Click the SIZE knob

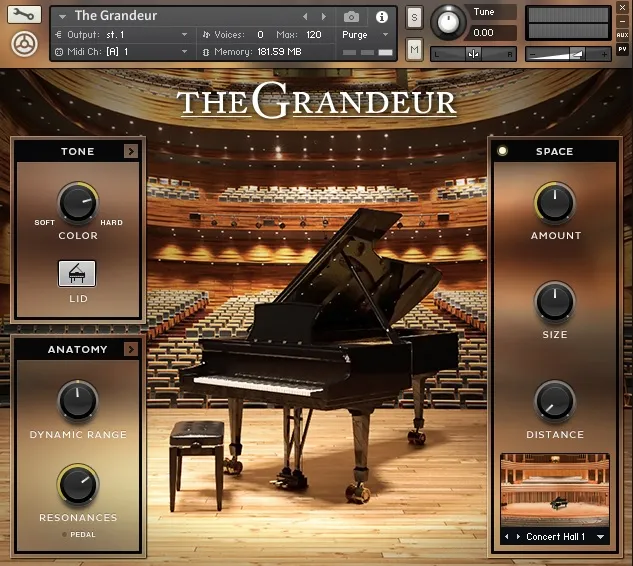click(x=555, y=302)
